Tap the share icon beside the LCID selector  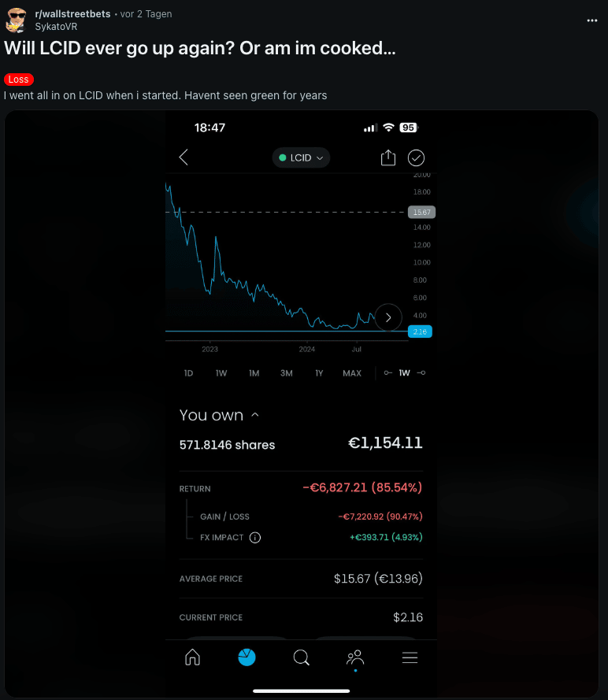[387, 157]
